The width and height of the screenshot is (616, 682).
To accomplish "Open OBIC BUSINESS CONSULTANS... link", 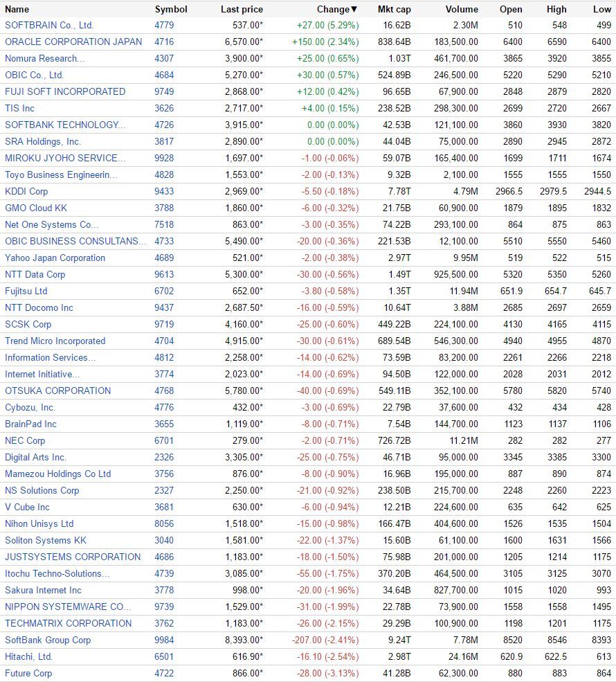I will [x=75, y=241].
